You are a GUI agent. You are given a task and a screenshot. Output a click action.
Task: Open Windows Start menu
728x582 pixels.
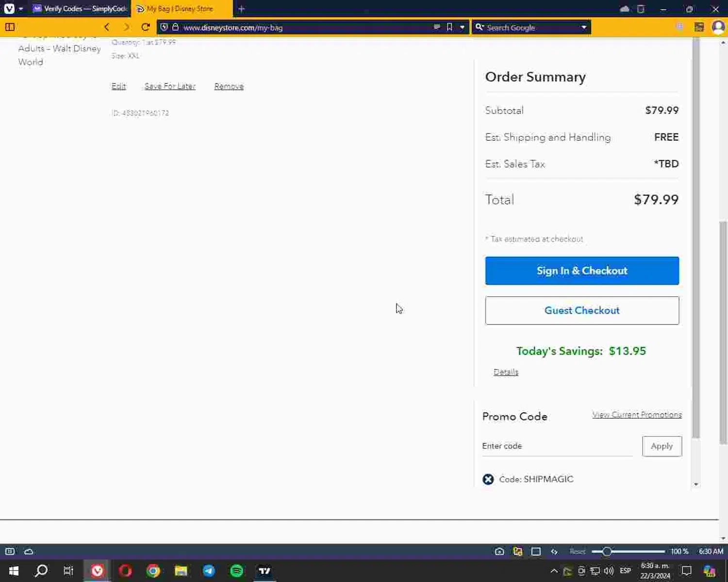14,571
